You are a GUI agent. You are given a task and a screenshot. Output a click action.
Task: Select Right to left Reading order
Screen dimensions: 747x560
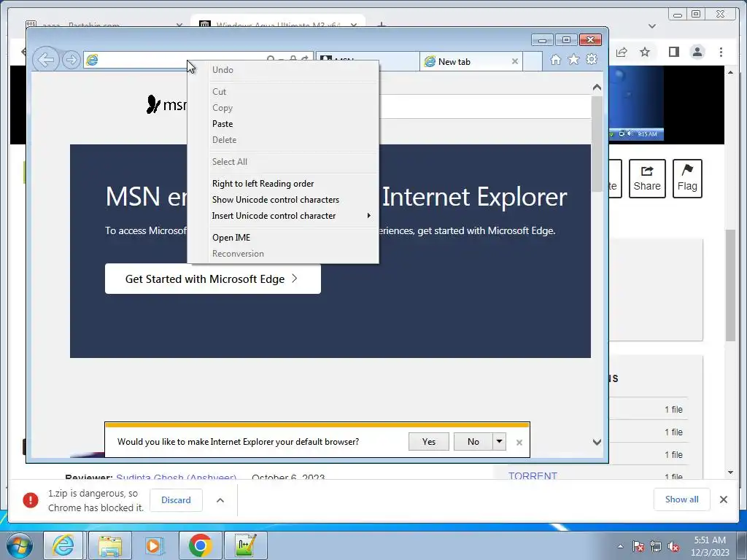[283, 184]
